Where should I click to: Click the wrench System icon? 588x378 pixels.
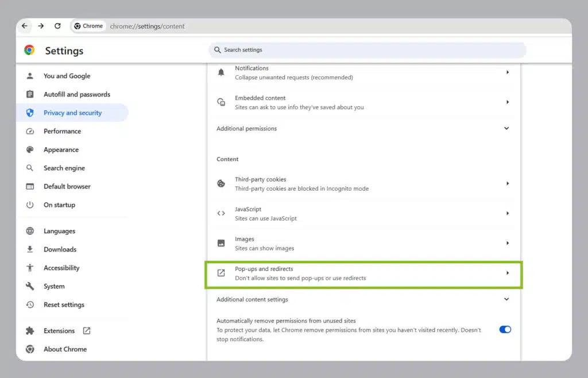pos(30,286)
